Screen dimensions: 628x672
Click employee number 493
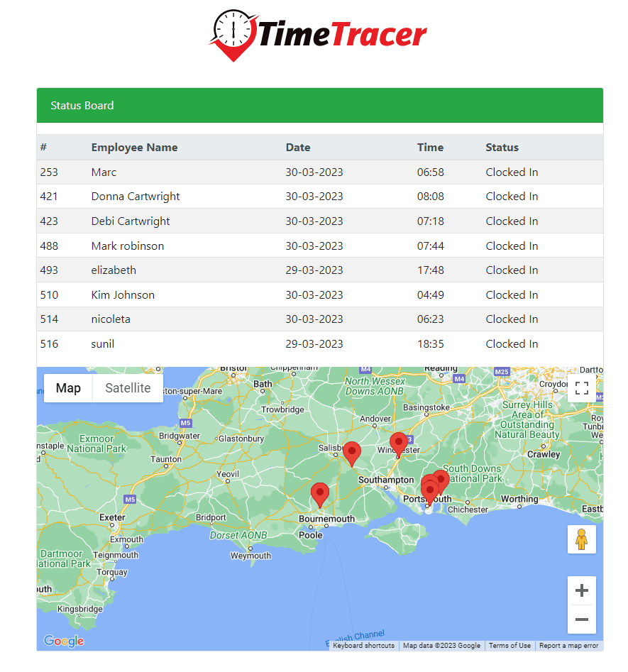coord(49,270)
